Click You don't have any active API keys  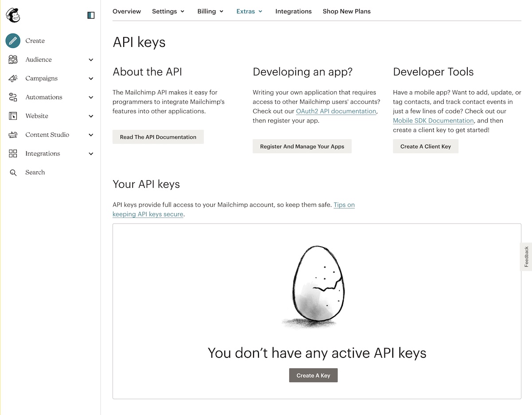pyautogui.click(x=317, y=353)
